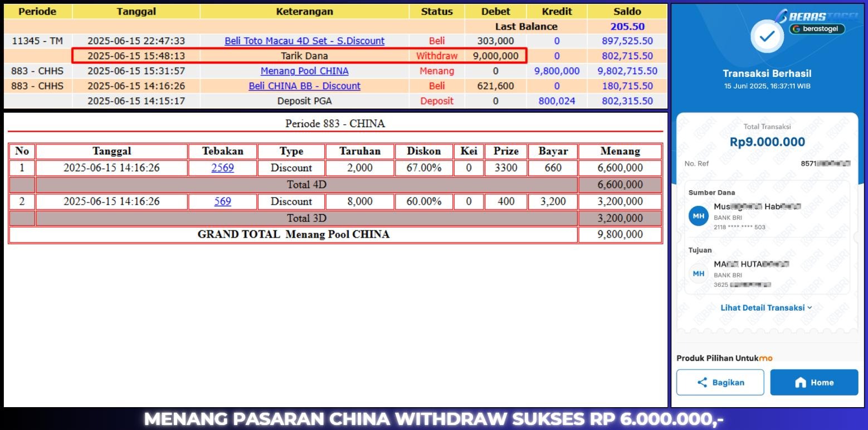Click the house icon in Home button
Screen dimensions: 868x430
click(801, 383)
